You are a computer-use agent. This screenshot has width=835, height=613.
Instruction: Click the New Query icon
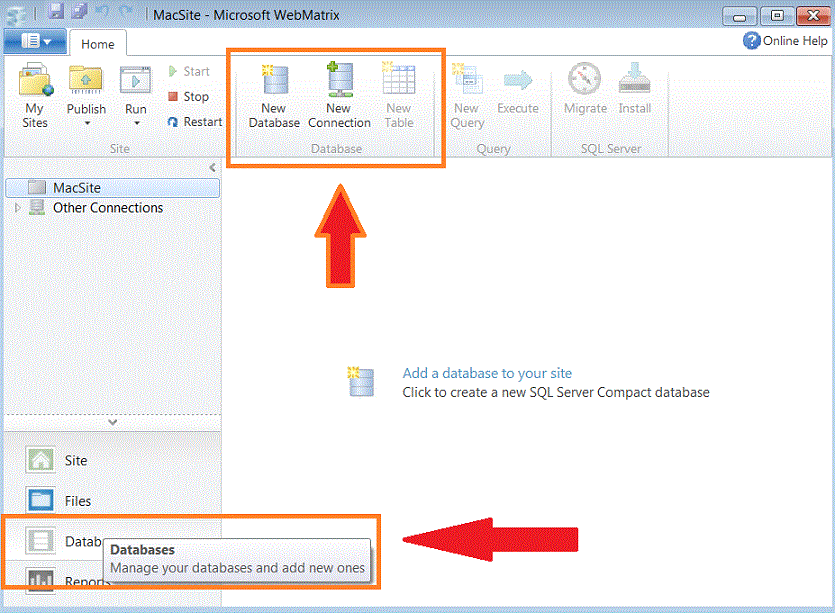point(467,79)
